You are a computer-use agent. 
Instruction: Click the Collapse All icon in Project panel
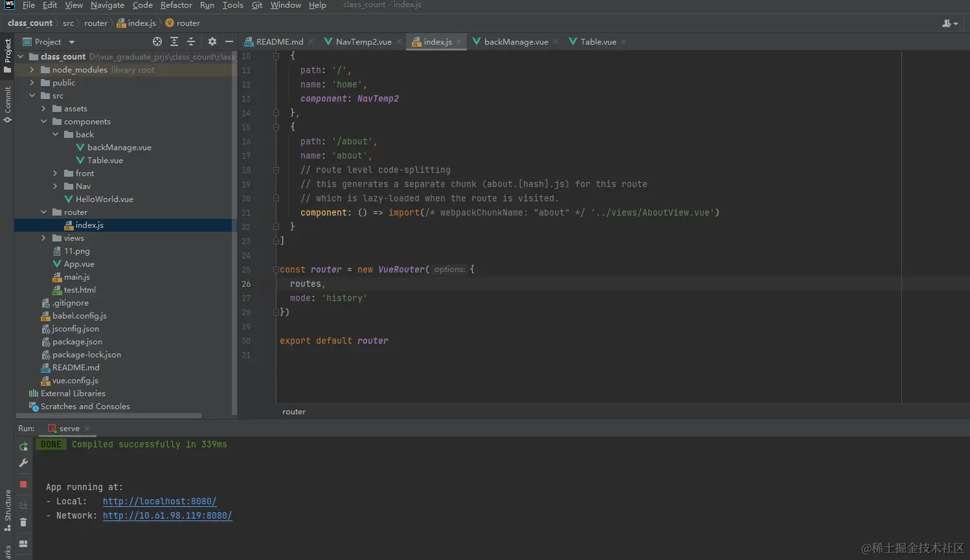[x=191, y=41]
